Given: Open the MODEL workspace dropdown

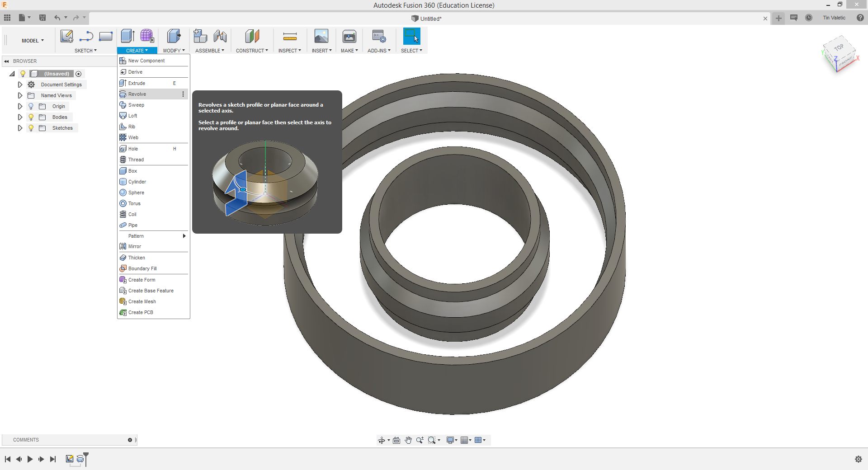Looking at the screenshot, I should click(33, 41).
